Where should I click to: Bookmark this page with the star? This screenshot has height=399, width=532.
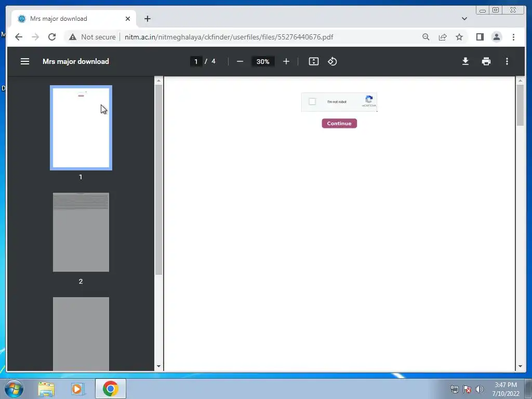(459, 37)
